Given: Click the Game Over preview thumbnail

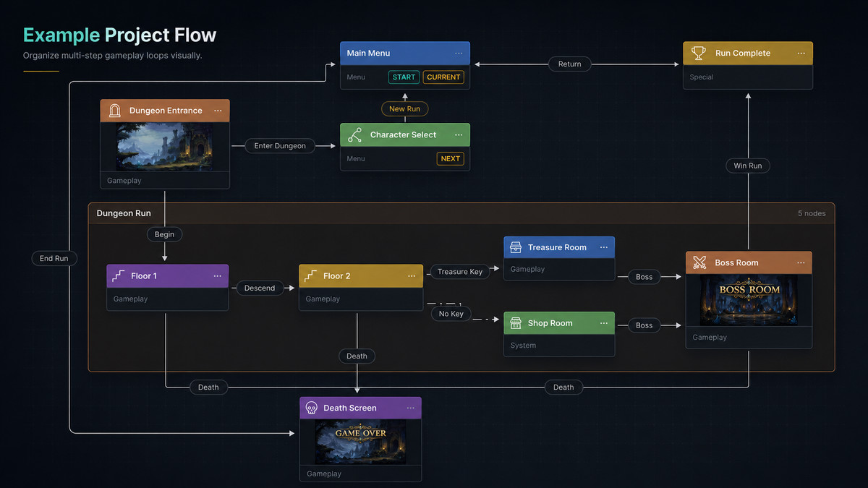Looking at the screenshot, I should coord(360,442).
